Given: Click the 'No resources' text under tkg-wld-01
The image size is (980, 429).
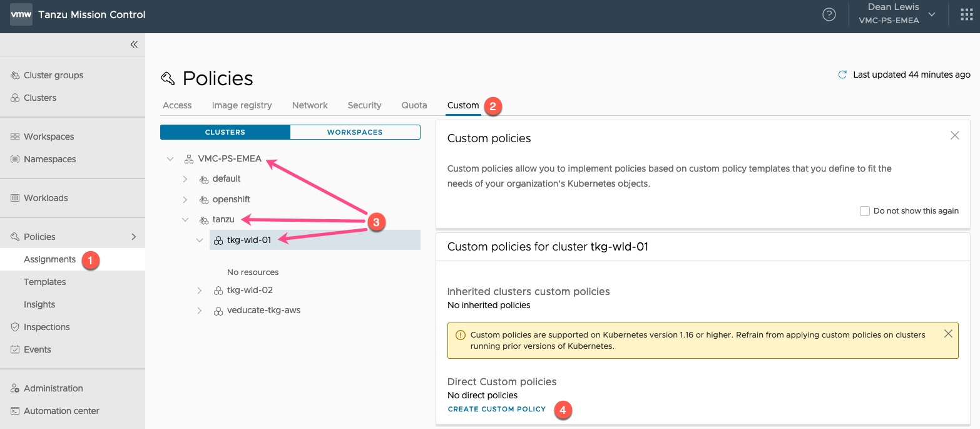Looking at the screenshot, I should pos(253,272).
